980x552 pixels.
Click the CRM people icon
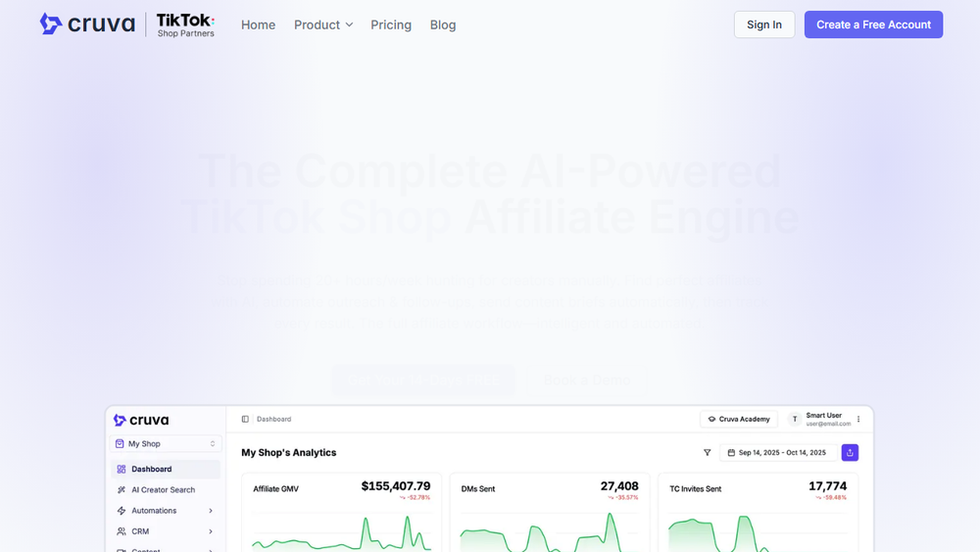(x=122, y=531)
